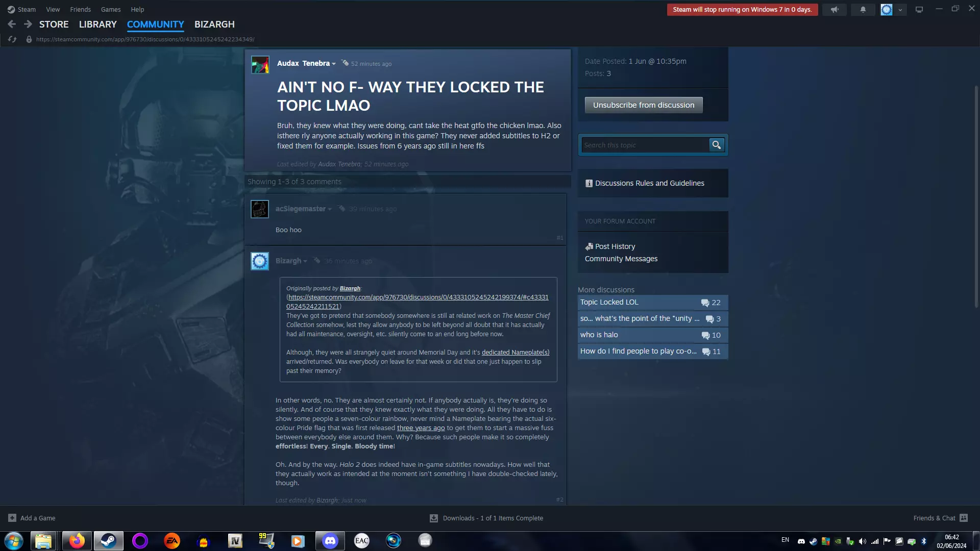Image resolution: width=980 pixels, height=551 pixels.
Task: Expand acSiegemaster's user dropdown
Action: coord(330,209)
